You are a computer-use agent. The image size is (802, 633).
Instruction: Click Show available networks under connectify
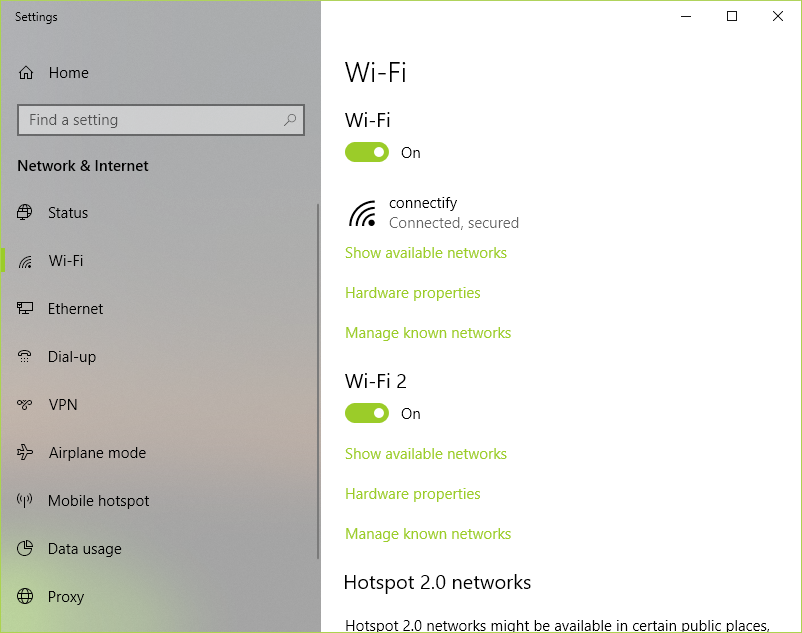(425, 252)
